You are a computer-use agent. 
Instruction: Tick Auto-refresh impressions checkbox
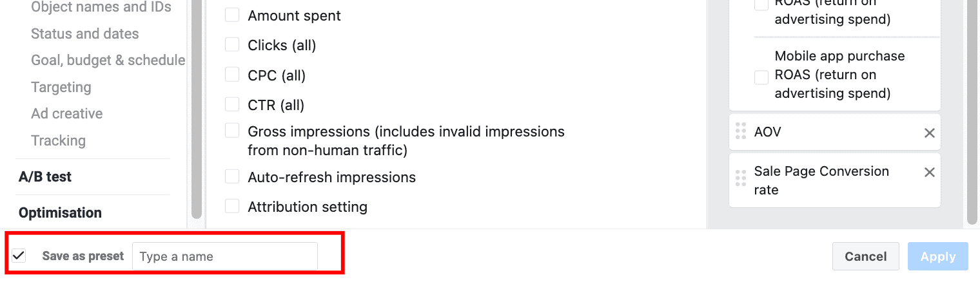point(232,176)
